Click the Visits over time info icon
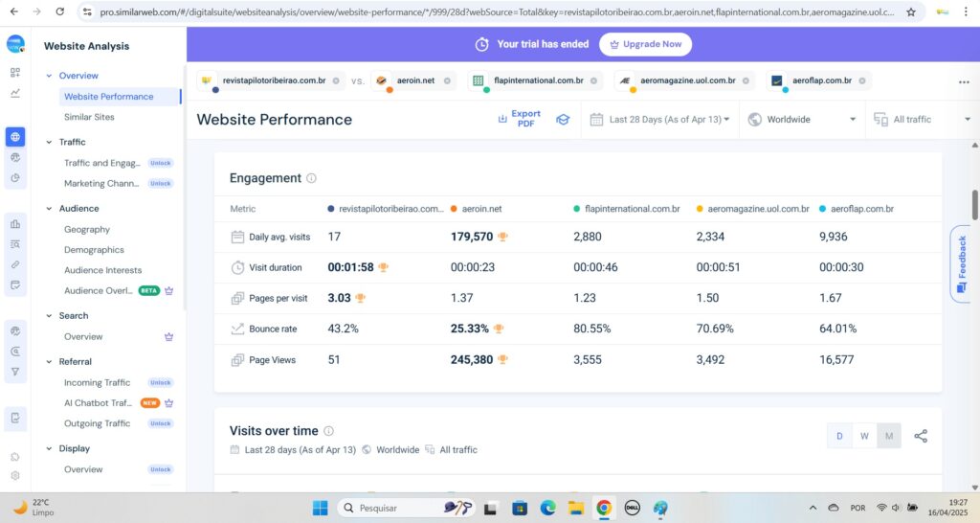The image size is (980, 523). pos(329,431)
